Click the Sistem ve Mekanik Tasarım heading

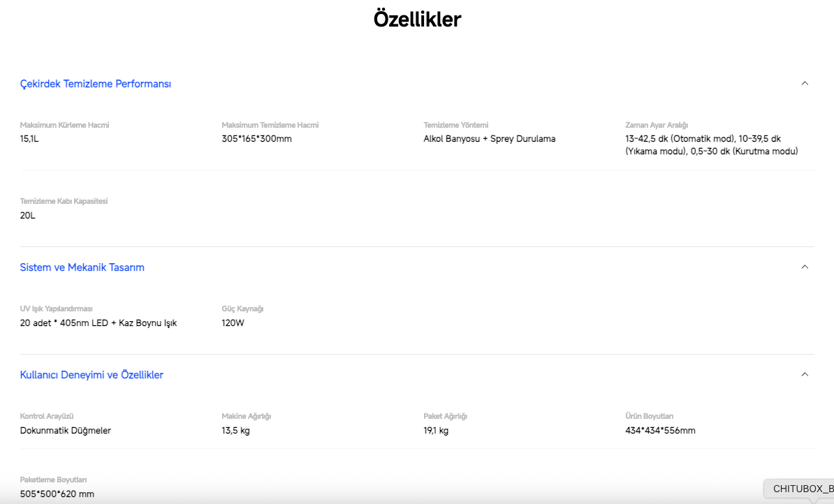[82, 267]
